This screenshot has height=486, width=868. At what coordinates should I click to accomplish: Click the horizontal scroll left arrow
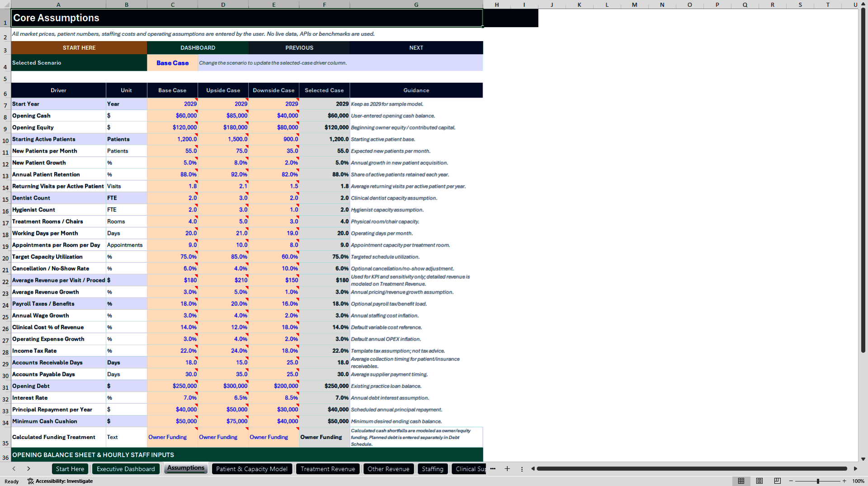(533, 469)
